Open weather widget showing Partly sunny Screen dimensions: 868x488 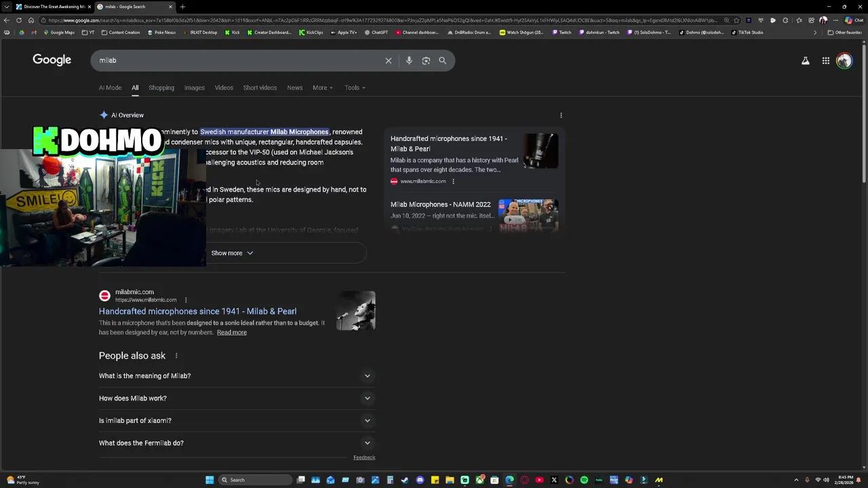(22, 480)
